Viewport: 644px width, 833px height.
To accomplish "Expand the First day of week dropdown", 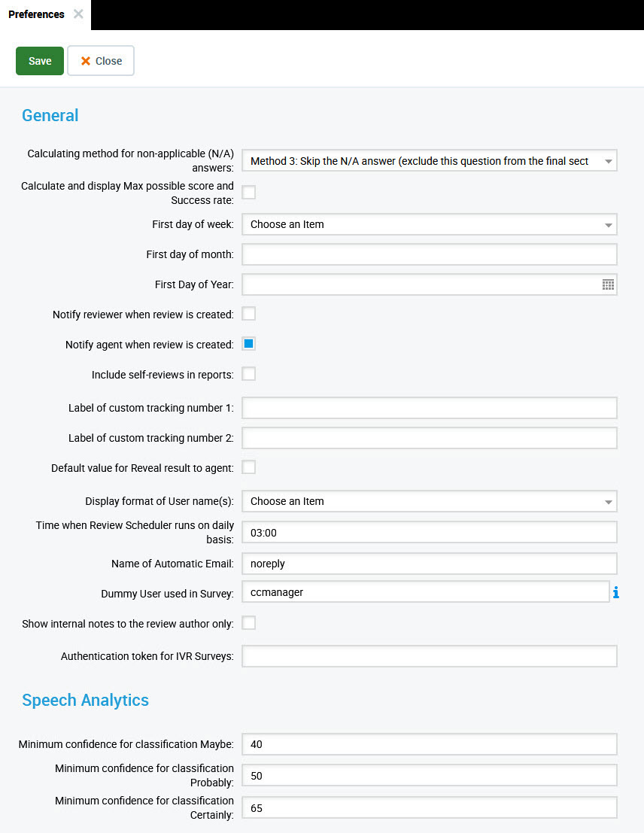I will click(429, 224).
